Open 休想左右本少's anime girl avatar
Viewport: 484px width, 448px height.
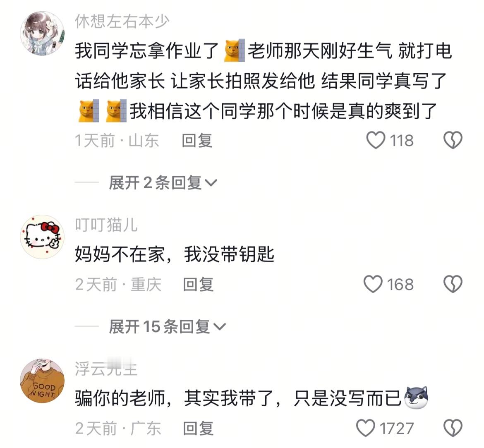pyautogui.click(x=42, y=34)
